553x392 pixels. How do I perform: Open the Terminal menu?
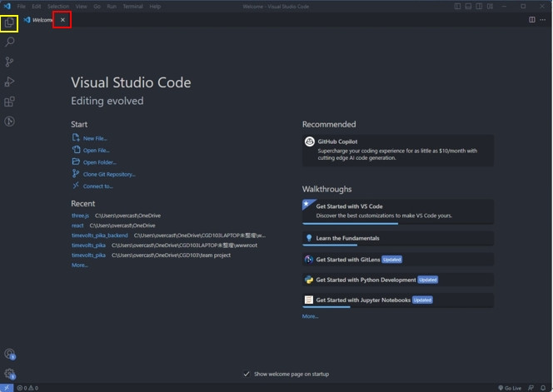(x=133, y=6)
